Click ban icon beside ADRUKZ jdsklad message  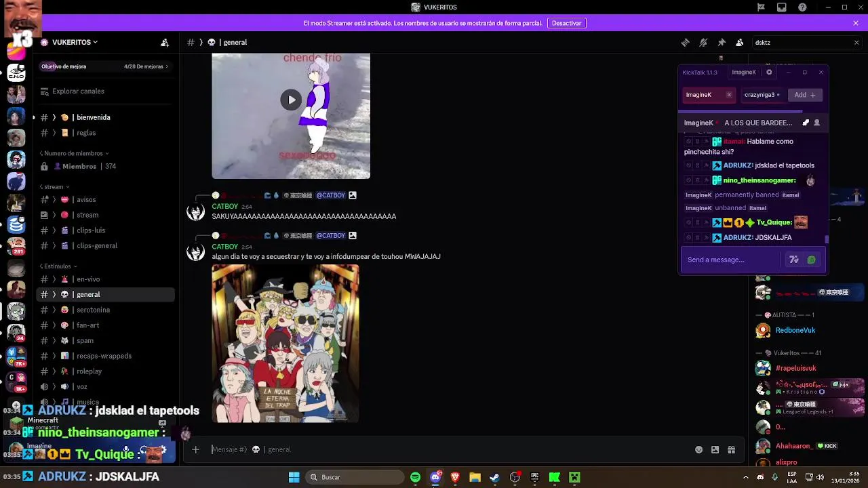point(689,165)
